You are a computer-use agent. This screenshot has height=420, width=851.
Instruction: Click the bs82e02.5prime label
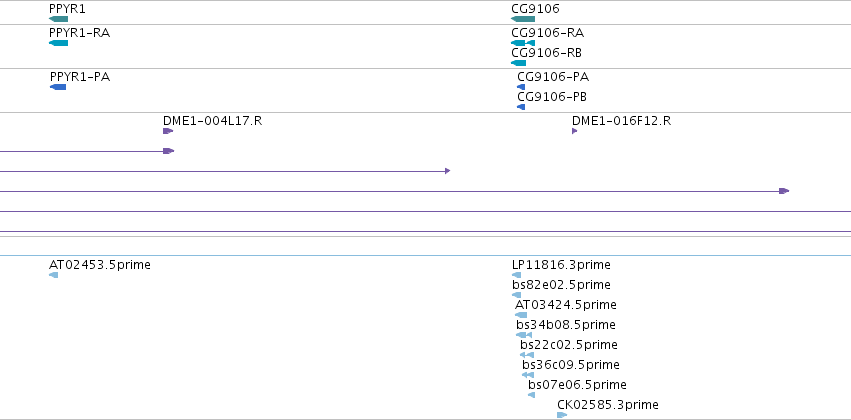pyautogui.click(x=562, y=285)
